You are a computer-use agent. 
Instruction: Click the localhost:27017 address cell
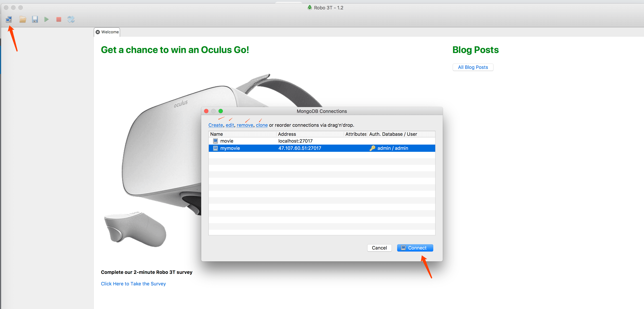pos(295,141)
